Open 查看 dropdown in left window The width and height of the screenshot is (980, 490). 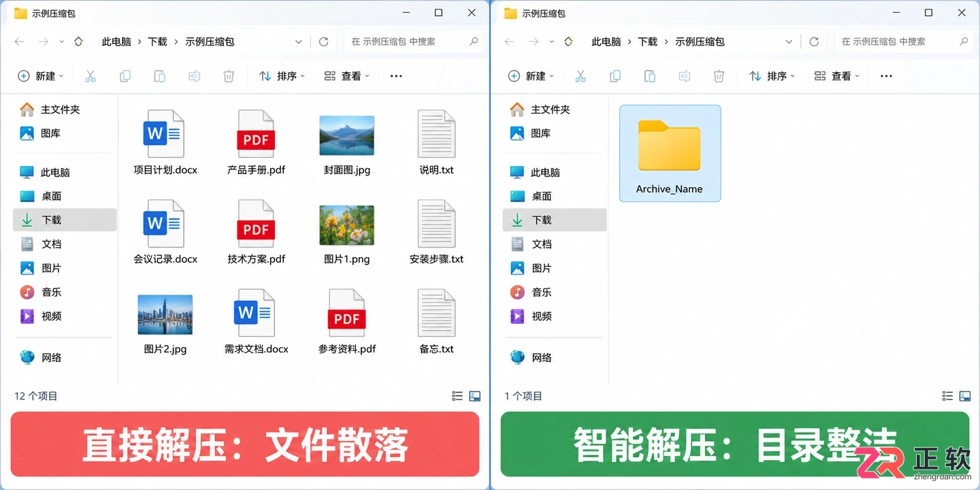pos(347,76)
